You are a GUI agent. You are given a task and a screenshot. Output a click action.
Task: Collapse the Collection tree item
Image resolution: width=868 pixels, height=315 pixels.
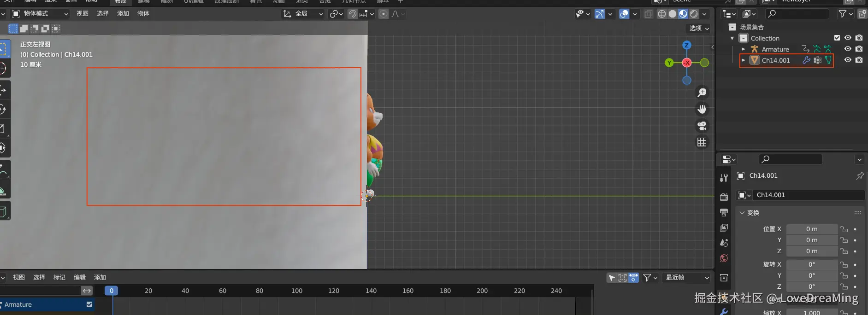[x=732, y=38]
